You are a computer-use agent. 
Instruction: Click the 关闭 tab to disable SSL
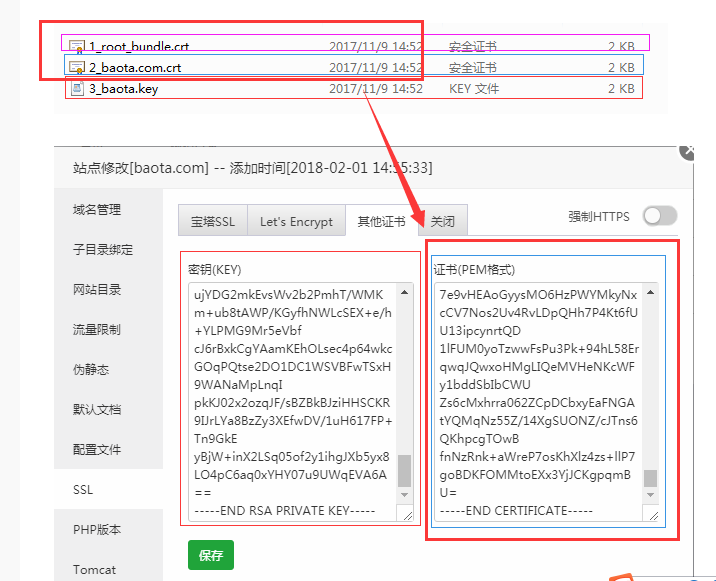tap(443, 221)
